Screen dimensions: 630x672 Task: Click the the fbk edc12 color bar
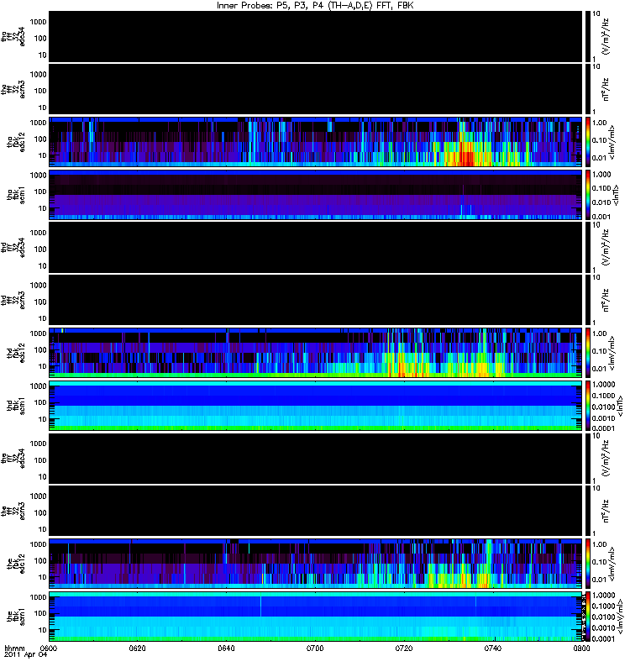click(588, 564)
